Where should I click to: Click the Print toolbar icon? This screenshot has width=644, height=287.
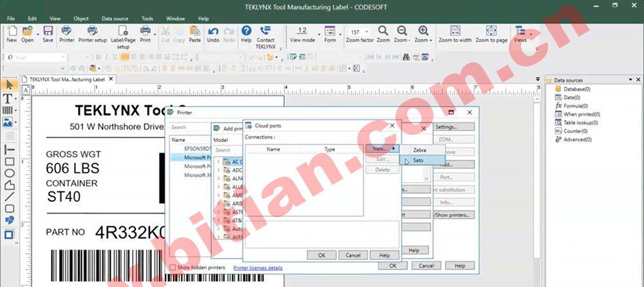146,31
